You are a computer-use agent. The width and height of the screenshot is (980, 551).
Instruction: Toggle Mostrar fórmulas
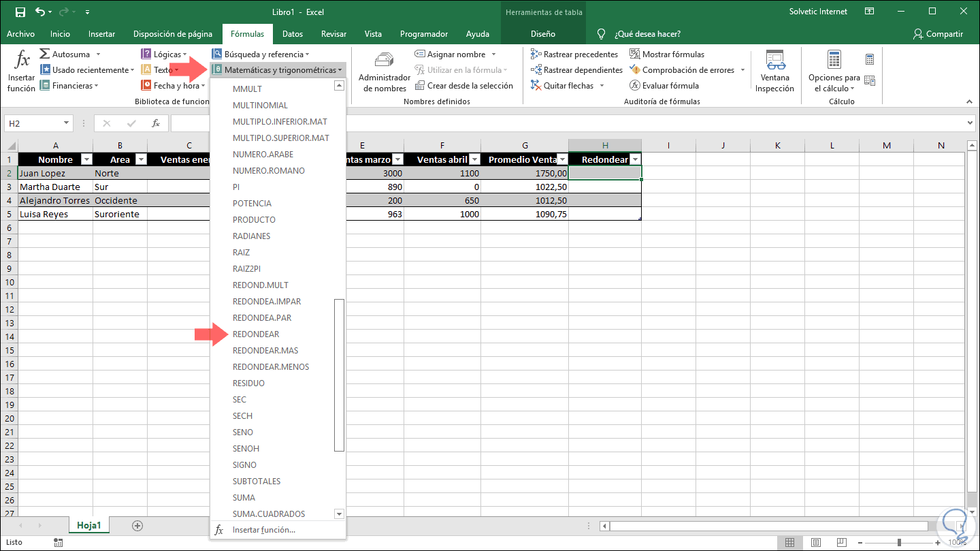pyautogui.click(x=666, y=54)
